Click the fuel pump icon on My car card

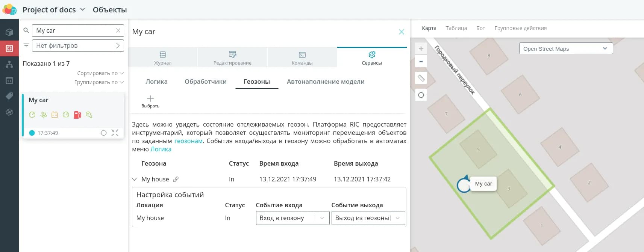[77, 115]
